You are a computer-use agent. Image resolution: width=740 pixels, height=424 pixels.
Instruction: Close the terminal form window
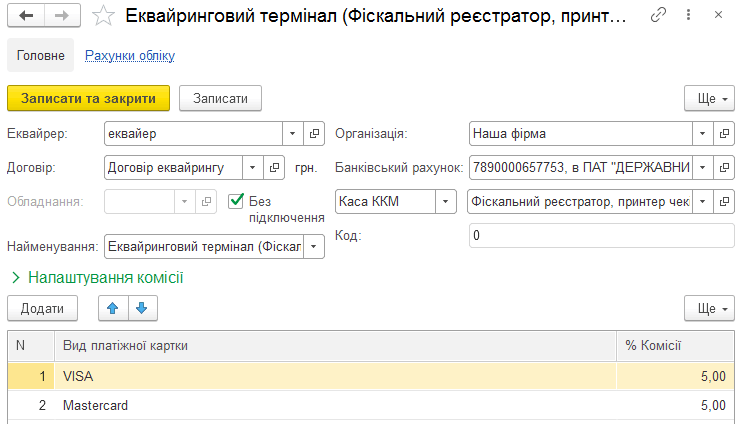(x=718, y=15)
